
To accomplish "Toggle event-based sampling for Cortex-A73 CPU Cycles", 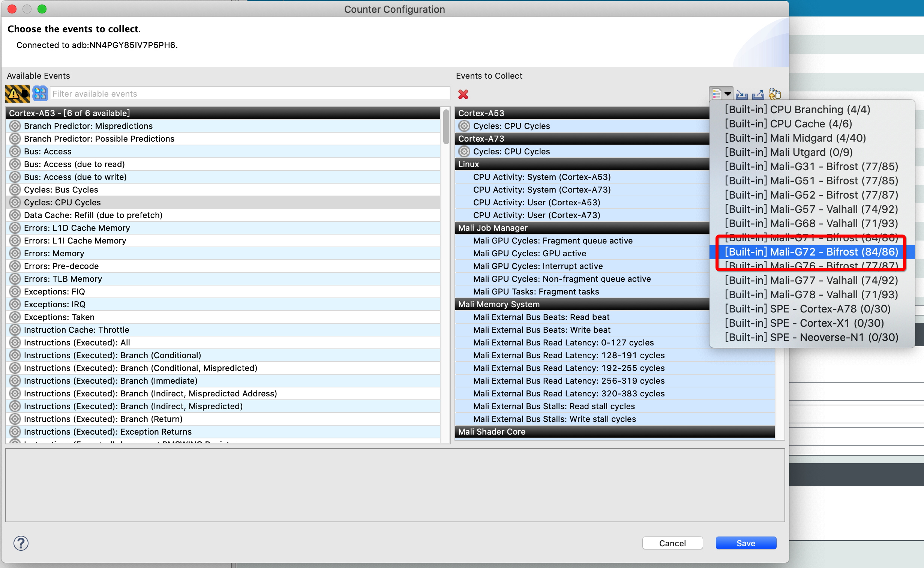I will (x=464, y=151).
